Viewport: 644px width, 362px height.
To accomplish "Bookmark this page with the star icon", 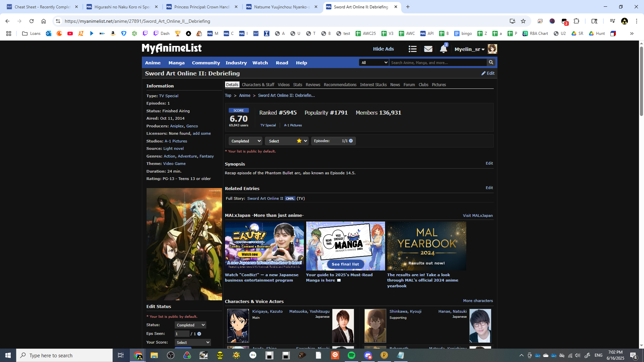I will click(523, 21).
